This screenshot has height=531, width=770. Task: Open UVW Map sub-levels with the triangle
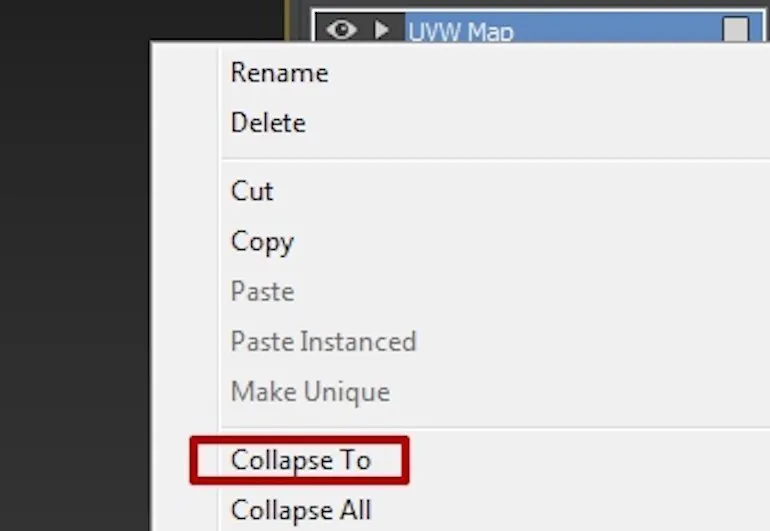tap(381, 30)
